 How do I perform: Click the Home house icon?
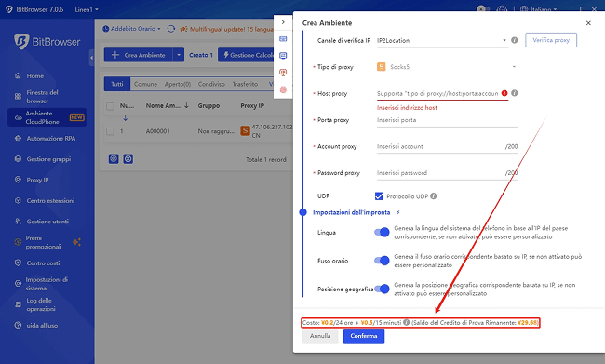(x=18, y=75)
